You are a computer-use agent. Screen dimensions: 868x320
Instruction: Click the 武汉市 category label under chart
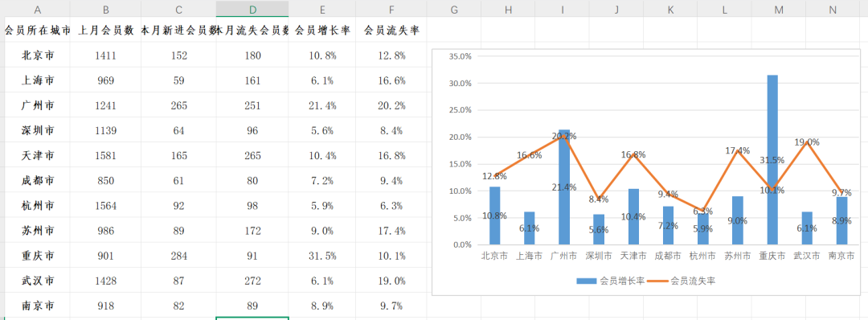coord(807,256)
